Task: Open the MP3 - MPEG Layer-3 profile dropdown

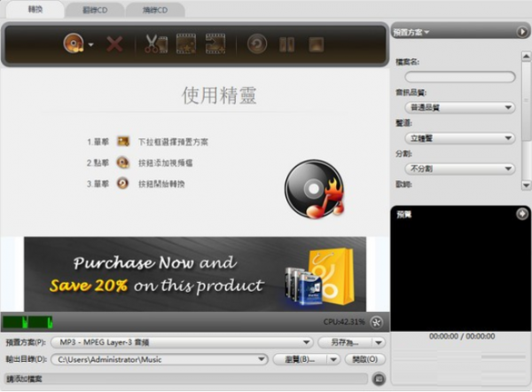Action: click(182, 342)
